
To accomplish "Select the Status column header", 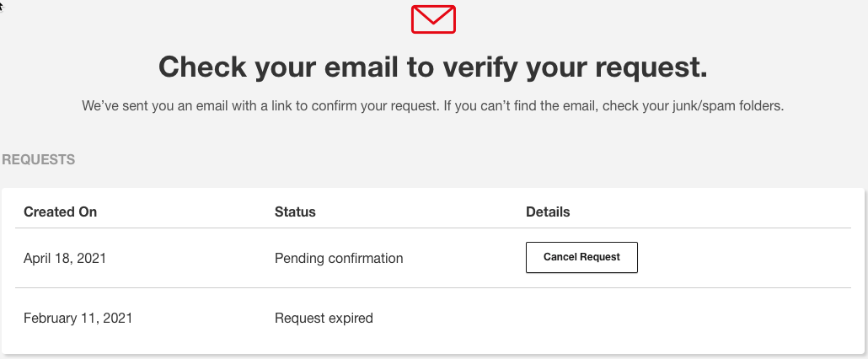I will (295, 212).
